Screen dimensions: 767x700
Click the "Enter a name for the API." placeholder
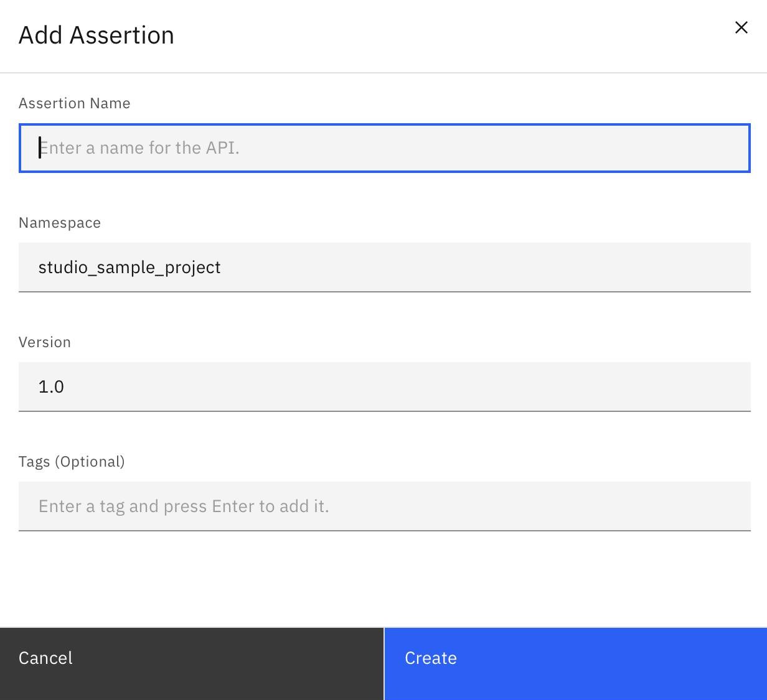click(x=139, y=148)
